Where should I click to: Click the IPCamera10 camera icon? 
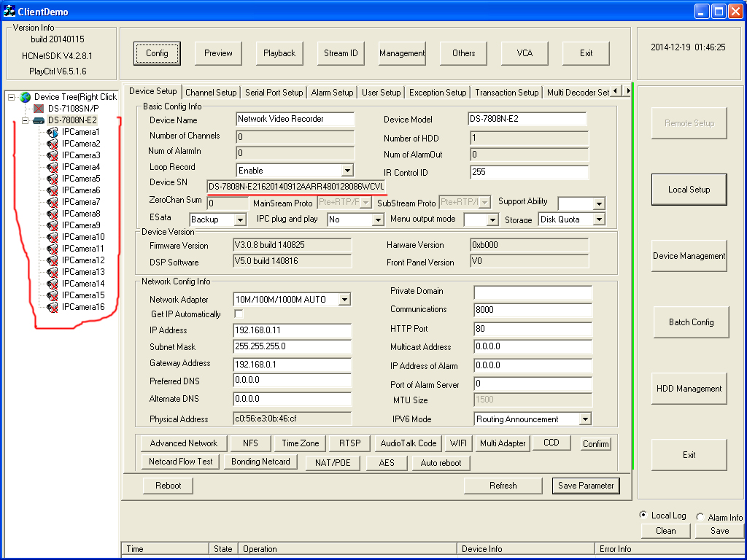(x=53, y=237)
